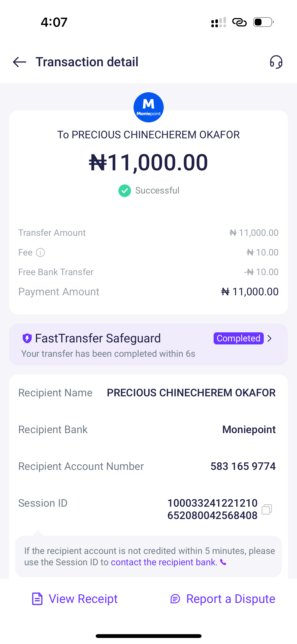This screenshot has height=644, width=297.
Task: Tap the Moniepoint bank logo
Action: [148, 107]
